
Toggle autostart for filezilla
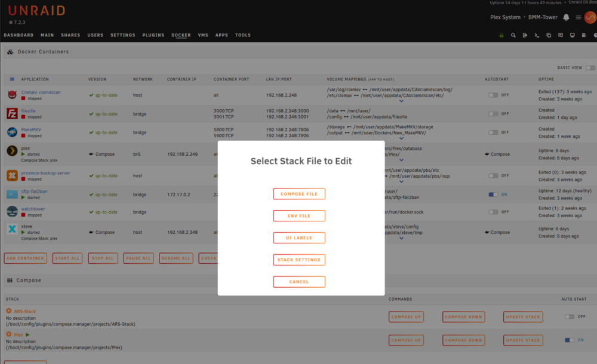[x=493, y=114]
